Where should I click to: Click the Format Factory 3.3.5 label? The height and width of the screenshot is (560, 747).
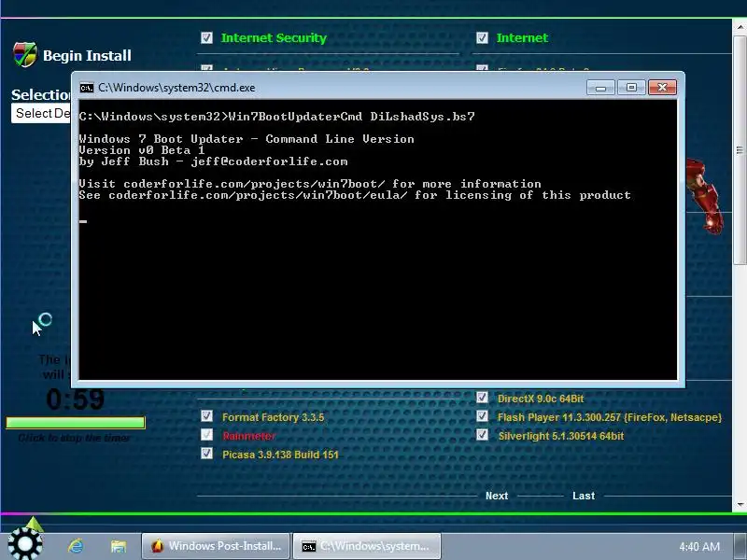pyautogui.click(x=273, y=417)
